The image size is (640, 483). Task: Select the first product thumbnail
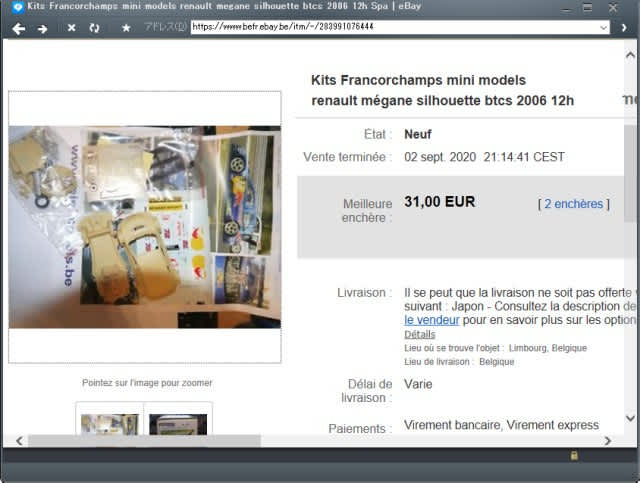pyautogui.click(x=110, y=423)
